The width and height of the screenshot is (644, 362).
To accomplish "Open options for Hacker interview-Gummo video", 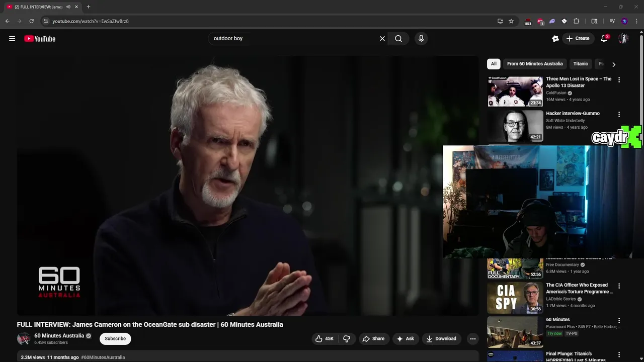I will (619, 115).
